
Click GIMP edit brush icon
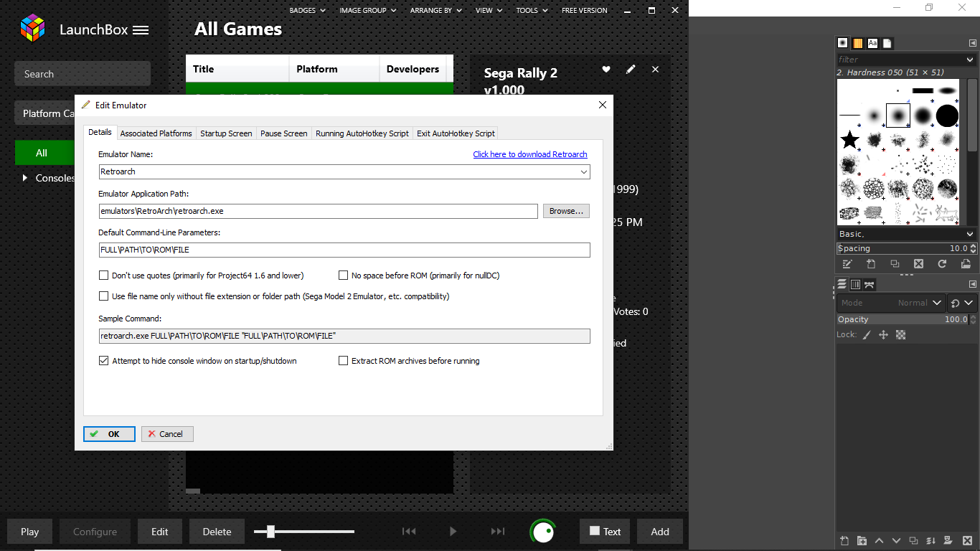(847, 264)
